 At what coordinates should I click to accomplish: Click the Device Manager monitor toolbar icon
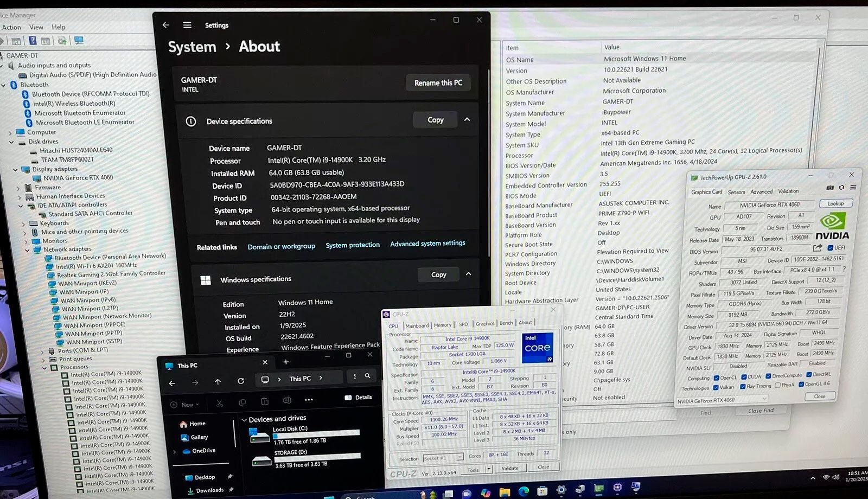(79, 41)
